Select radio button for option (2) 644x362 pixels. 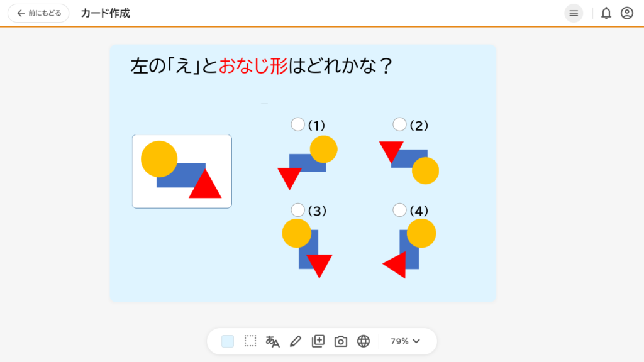click(x=399, y=124)
